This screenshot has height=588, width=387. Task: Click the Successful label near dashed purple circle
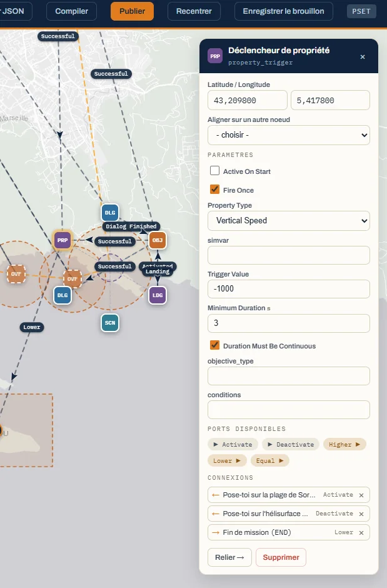tap(114, 266)
